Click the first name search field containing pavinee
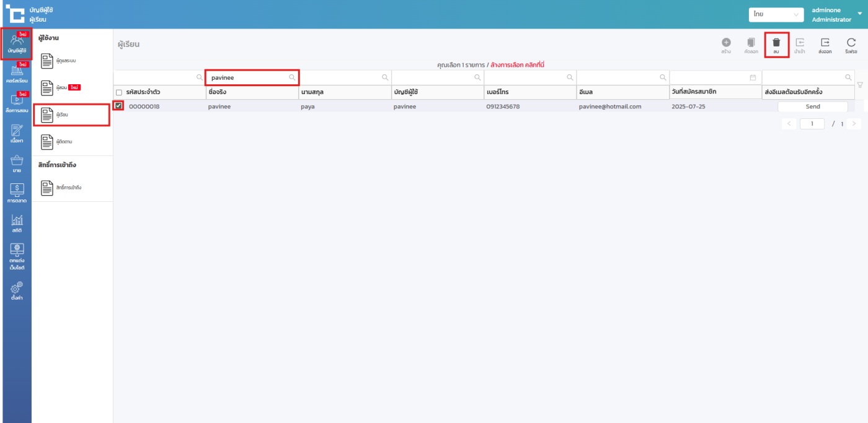868x423 pixels. coord(248,77)
